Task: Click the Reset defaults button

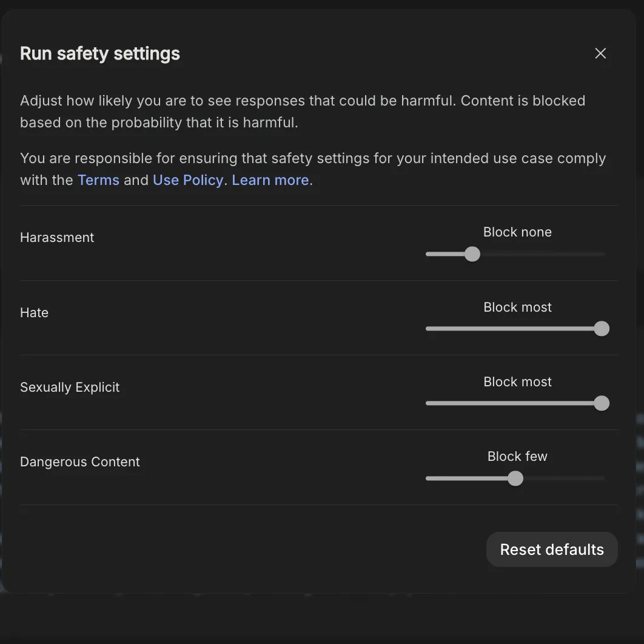Action: pos(551,549)
